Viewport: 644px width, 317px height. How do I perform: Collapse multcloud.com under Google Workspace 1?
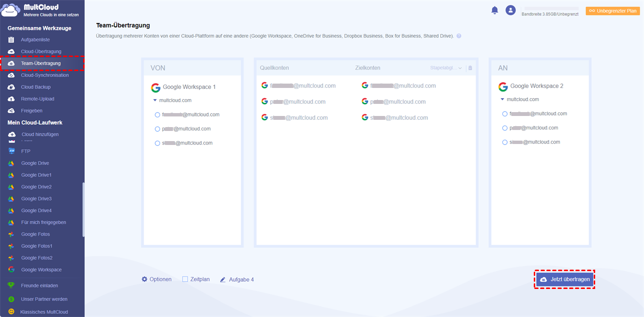click(155, 101)
